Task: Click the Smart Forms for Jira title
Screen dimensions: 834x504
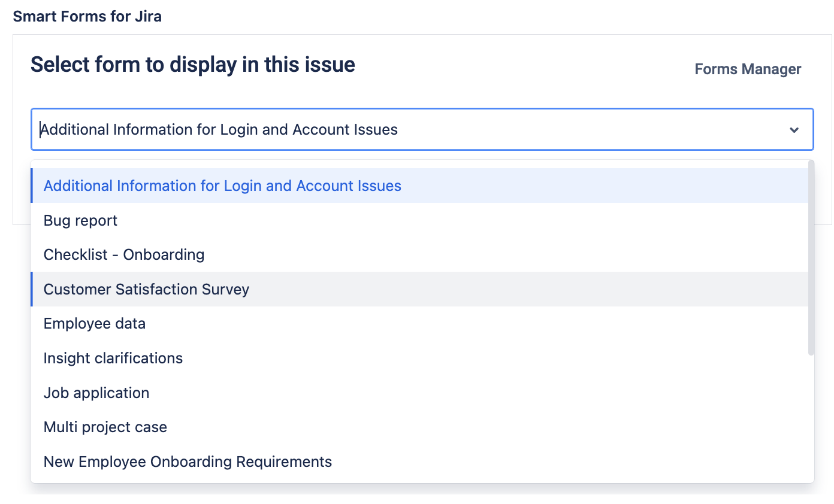Action: click(87, 16)
